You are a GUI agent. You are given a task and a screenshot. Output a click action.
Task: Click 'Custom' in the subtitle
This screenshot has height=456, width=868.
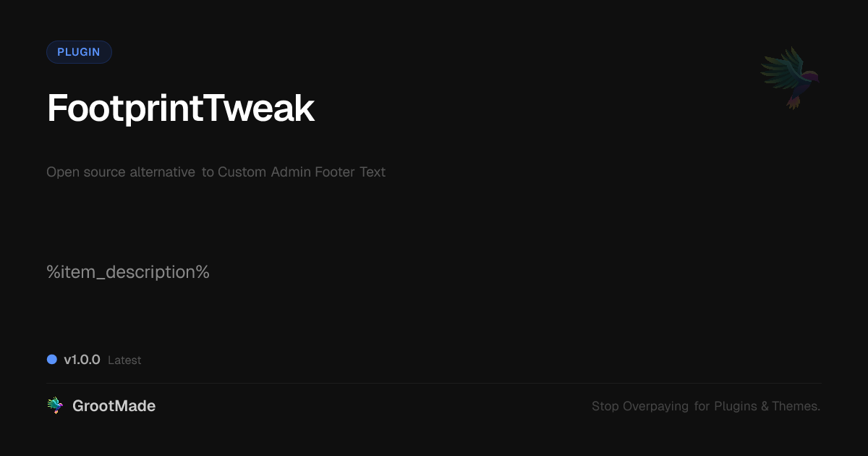[x=242, y=172]
